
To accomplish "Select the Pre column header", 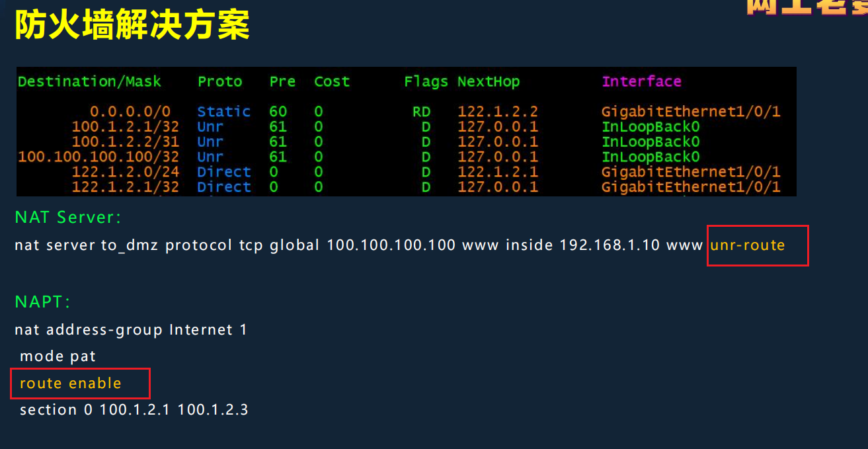I will 282,81.
